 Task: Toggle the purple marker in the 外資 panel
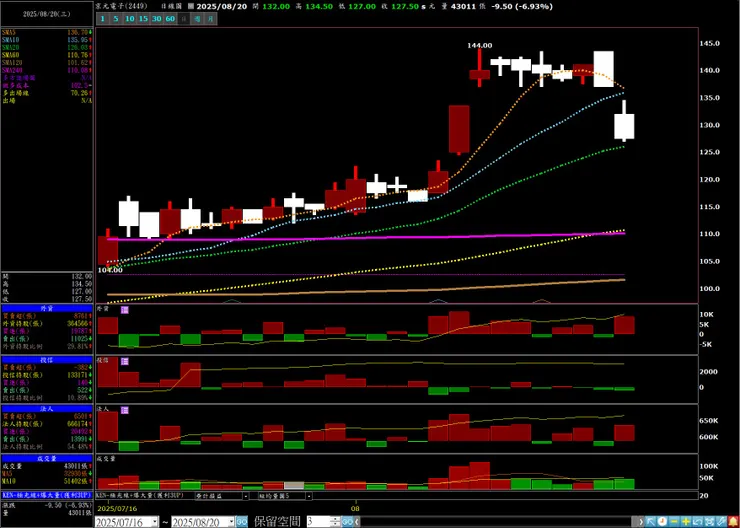[x=125, y=310]
